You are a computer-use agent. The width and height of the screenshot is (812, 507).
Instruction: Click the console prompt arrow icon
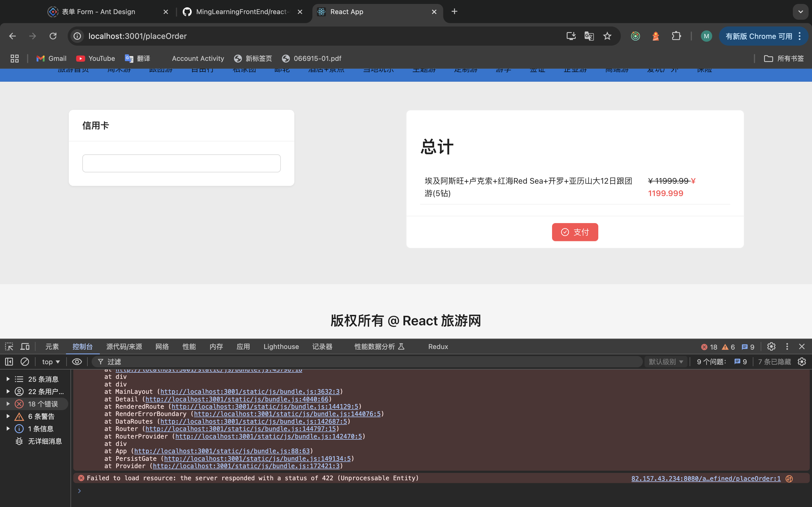tap(80, 490)
